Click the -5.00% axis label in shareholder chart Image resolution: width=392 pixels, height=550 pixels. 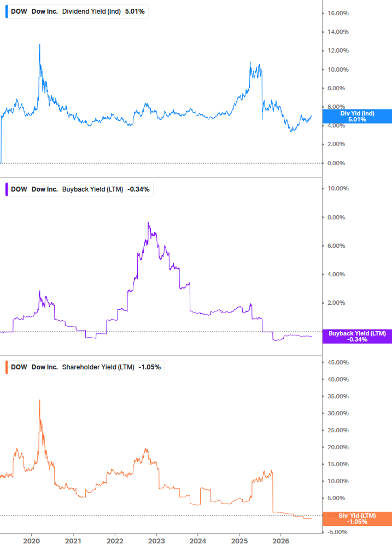(337, 532)
